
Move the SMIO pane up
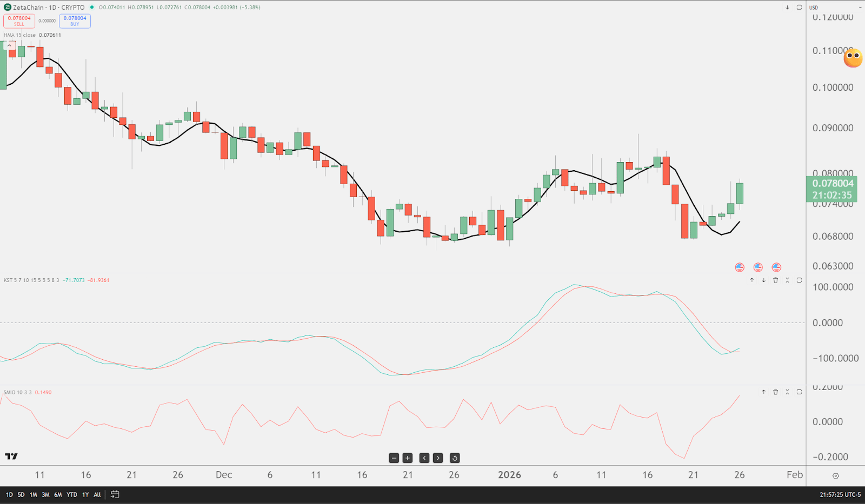tap(763, 392)
